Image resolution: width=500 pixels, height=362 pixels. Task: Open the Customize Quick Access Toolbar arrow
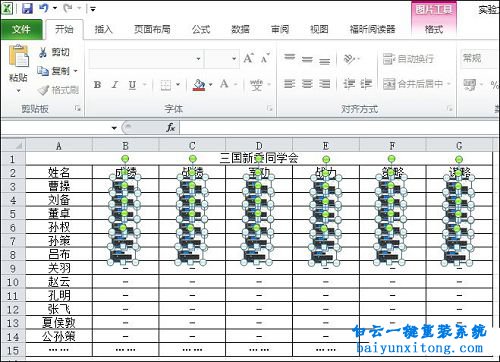(93, 9)
